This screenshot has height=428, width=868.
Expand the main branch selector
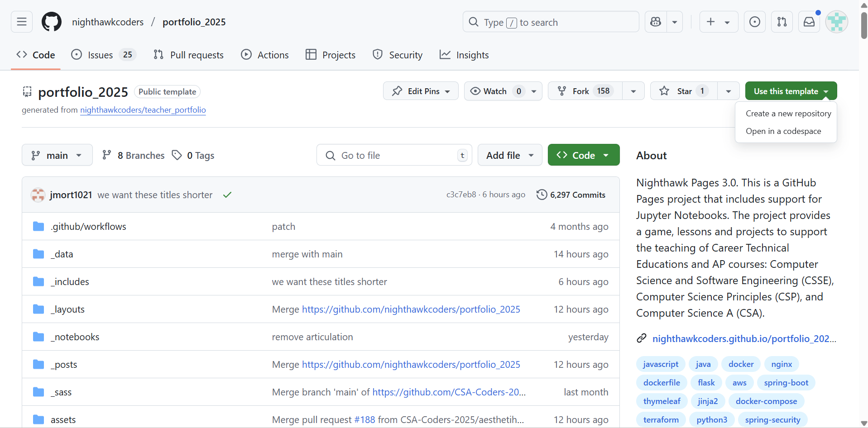coord(57,155)
